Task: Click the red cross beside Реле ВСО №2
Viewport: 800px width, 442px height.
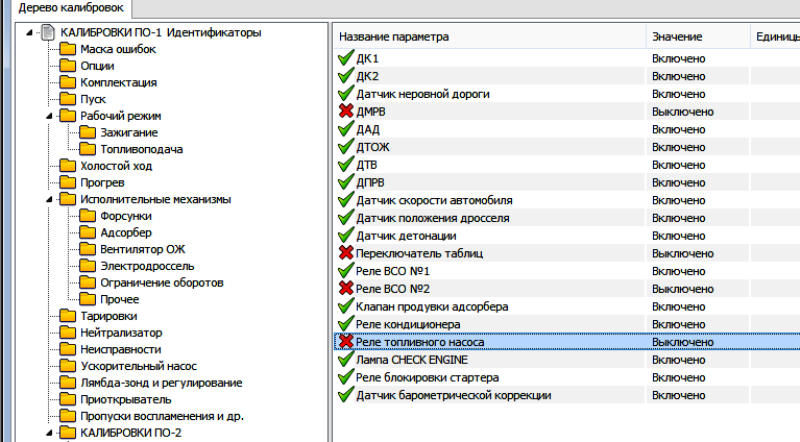Action: (347, 288)
